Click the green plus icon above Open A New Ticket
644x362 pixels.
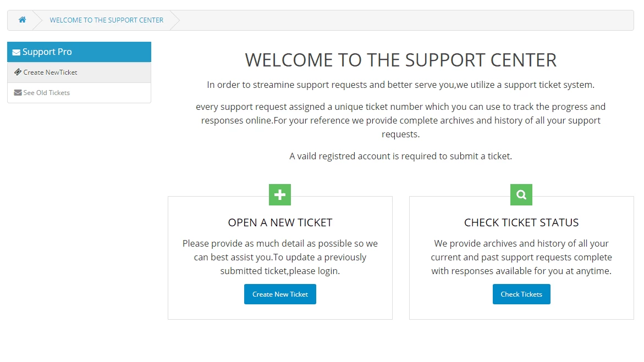[280, 194]
